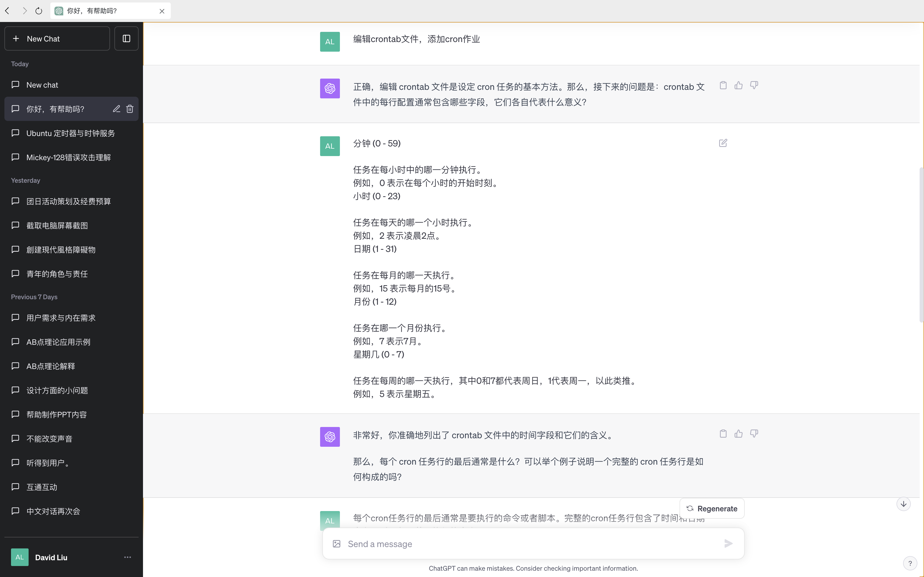This screenshot has height=577, width=924.
Task: Select the Mickey-128错误攻击理解 conversation
Action: pyautogui.click(x=69, y=158)
